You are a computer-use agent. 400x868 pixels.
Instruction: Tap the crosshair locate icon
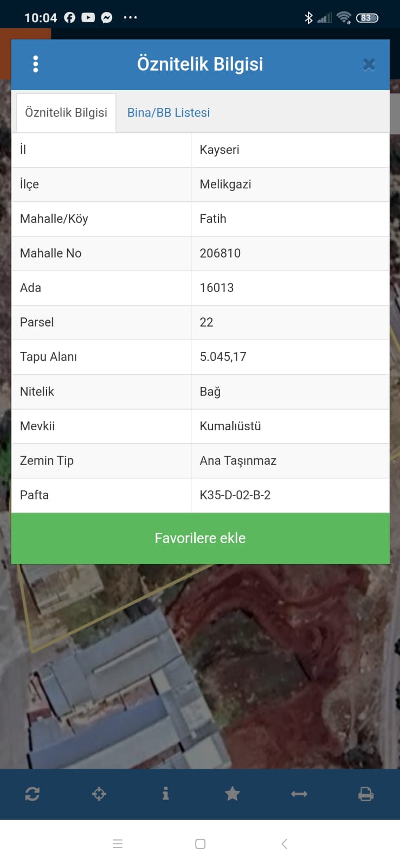[99, 794]
